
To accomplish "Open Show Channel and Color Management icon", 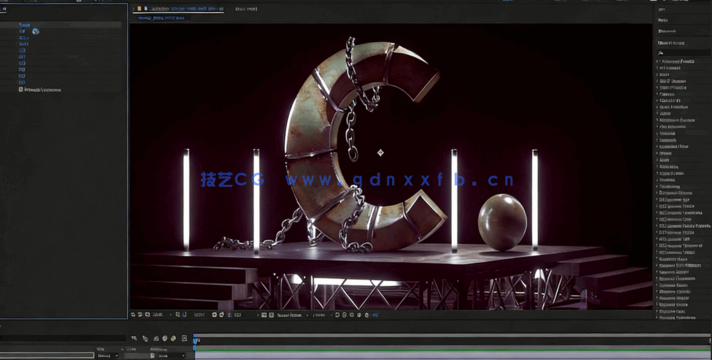I will click(229, 315).
